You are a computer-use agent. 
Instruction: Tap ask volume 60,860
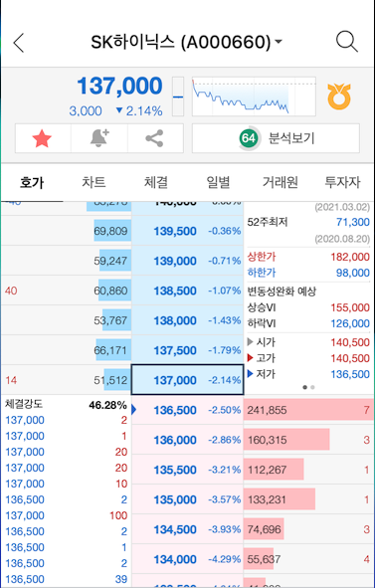point(111,291)
